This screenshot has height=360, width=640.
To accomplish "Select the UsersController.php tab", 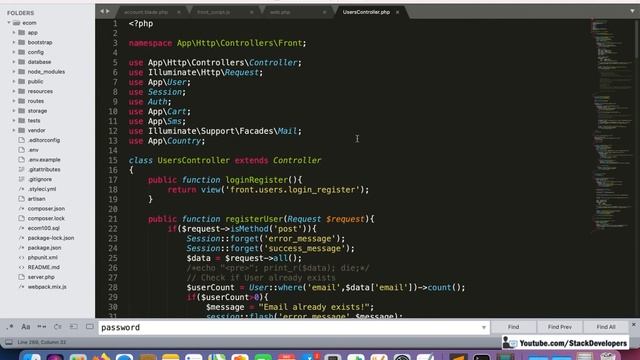I will (366, 12).
